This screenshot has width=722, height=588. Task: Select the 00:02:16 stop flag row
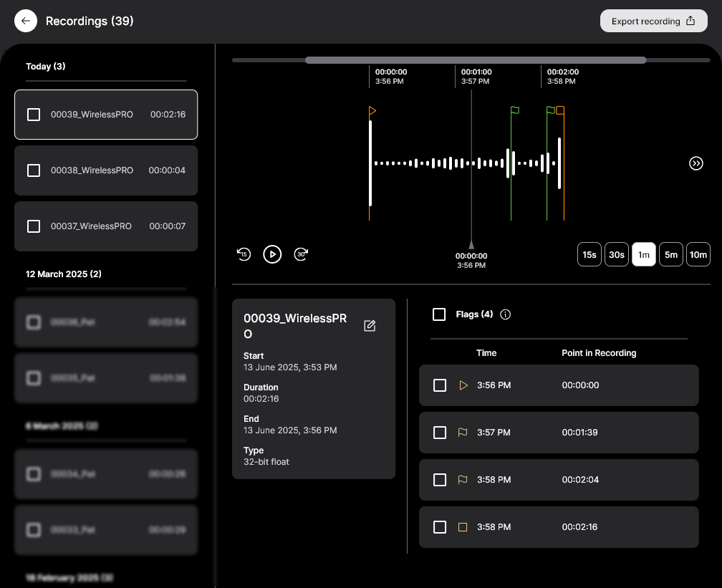click(559, 527)
